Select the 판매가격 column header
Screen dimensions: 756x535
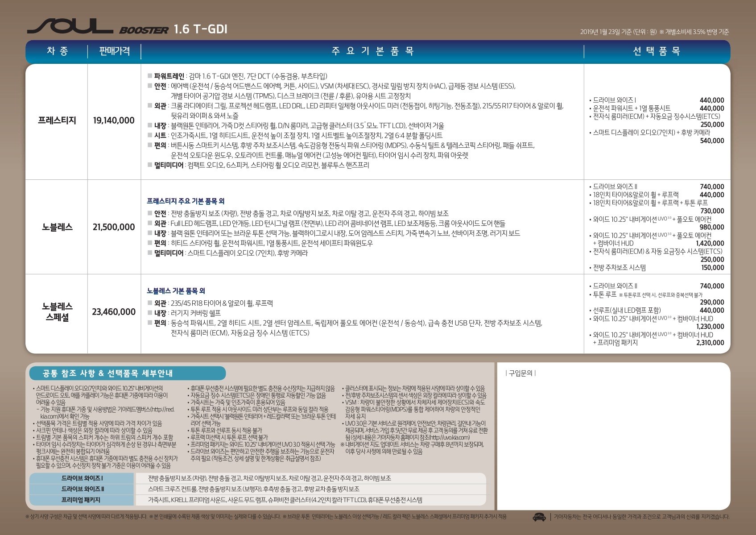114,51
